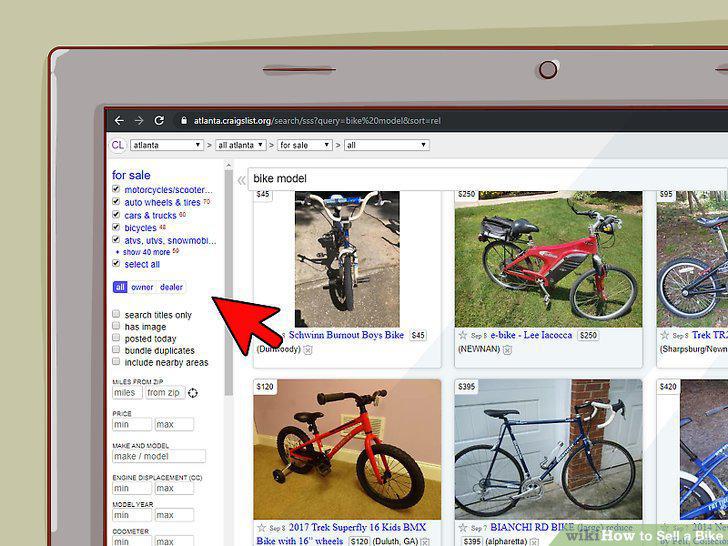
Task: Click the from zip input field
Action: [x=165, y=393]
